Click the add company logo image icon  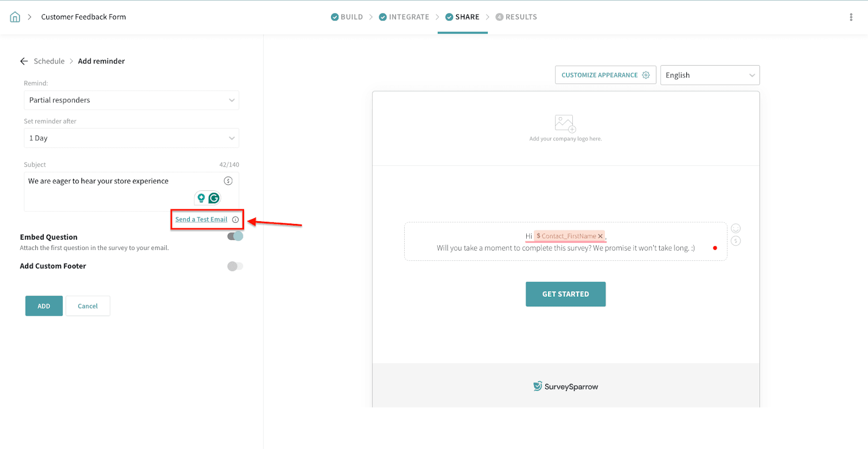565,124
